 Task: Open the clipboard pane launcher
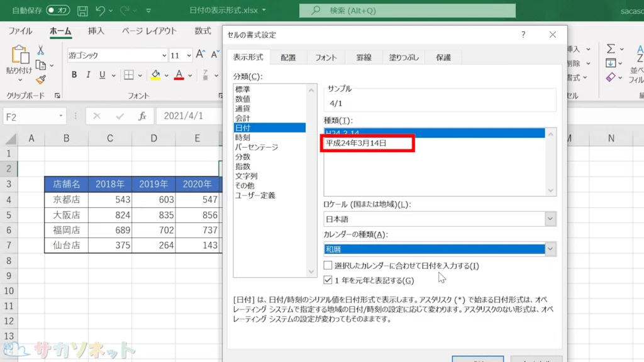(57, 96)
